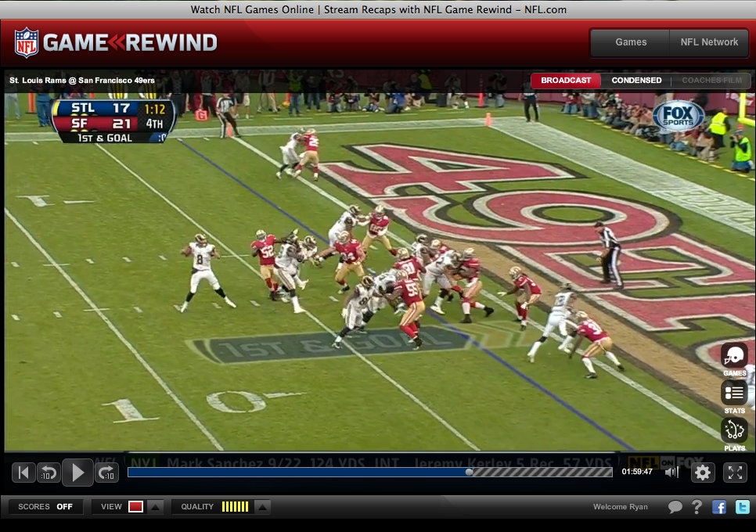Image resolution: width=756 pixels, height=532 pixels.
Task: Share via the Twitter icon
Action: click(743, 507)
